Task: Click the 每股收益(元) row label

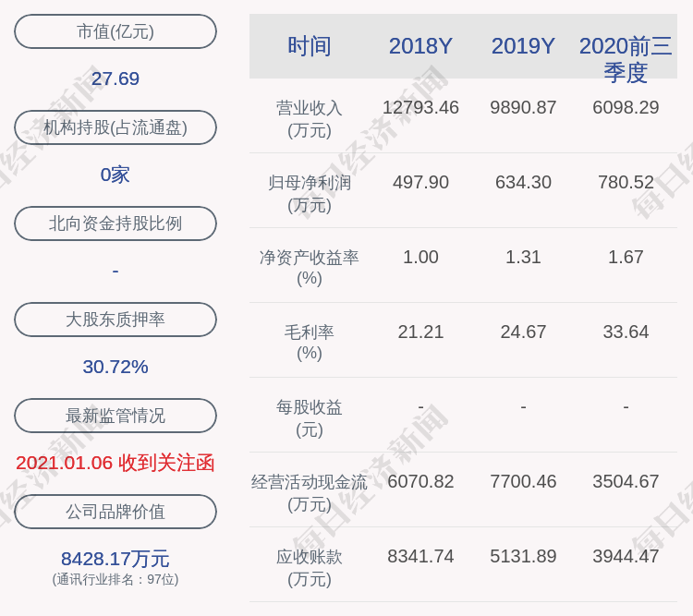Action: 310,418
